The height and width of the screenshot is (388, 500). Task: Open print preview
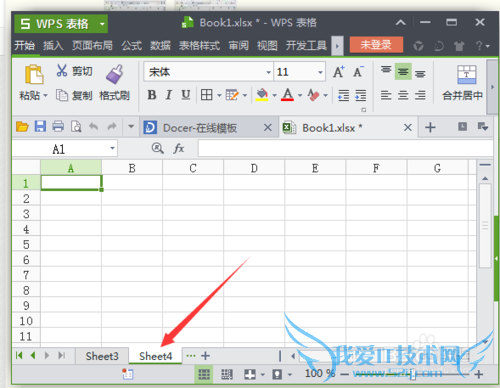coord(76,127)
